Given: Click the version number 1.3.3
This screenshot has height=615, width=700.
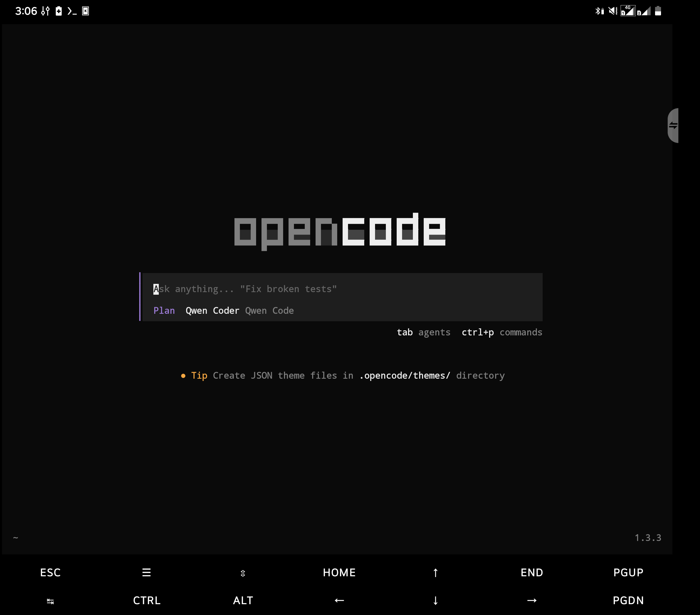Looking at the screenshot, I should pos(648,538).
